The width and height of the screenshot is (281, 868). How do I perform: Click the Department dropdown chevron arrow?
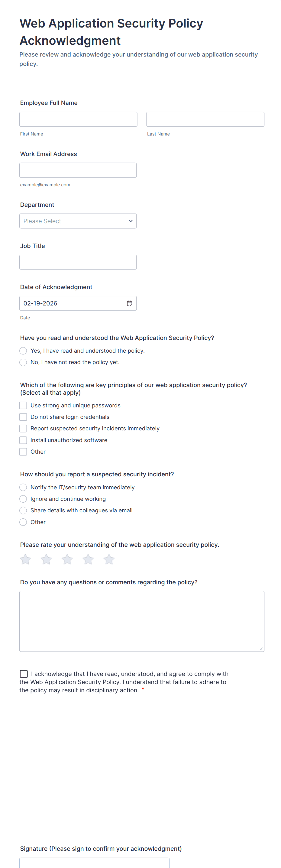coord(131,221)
